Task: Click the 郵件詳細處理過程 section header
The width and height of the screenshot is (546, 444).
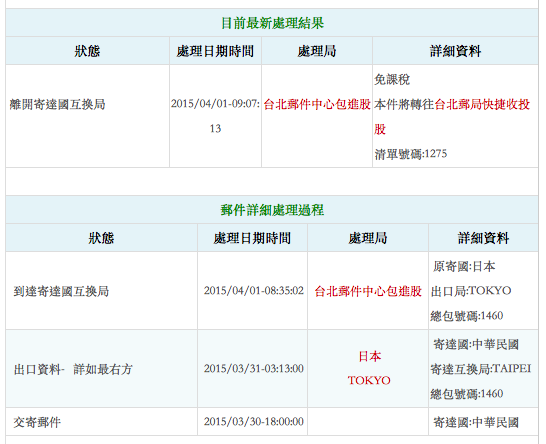Action: [272, 210]
